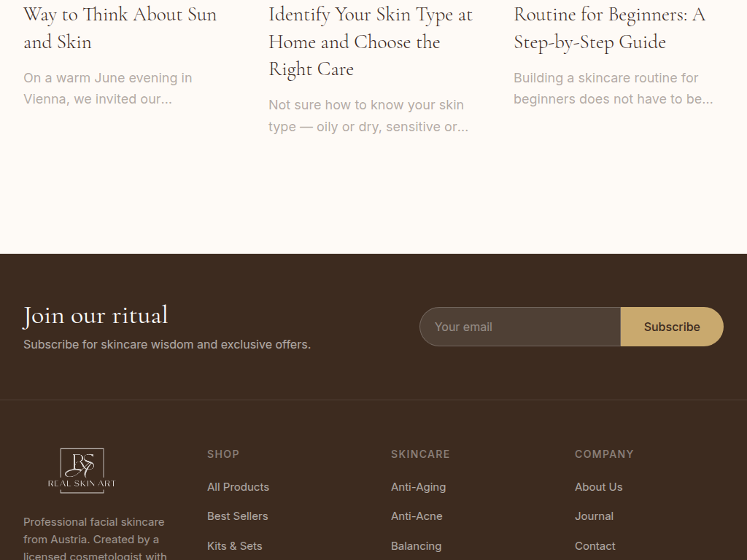Read the Identify Your Skin Type article

[x=370, y=42]
